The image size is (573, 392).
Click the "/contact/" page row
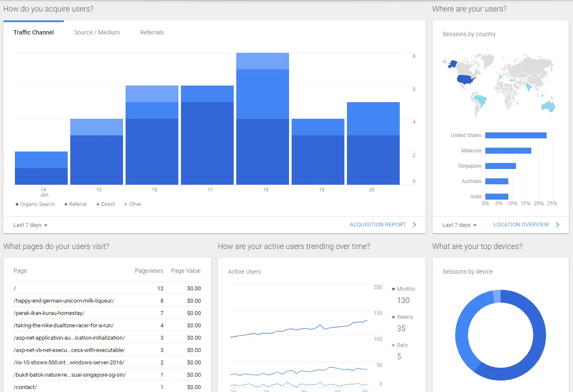(x=107, y=386)
